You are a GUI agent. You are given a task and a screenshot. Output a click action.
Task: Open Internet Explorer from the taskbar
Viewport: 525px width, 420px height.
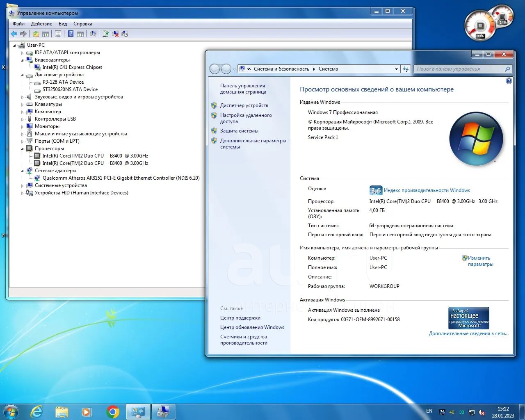click(37, 411)
